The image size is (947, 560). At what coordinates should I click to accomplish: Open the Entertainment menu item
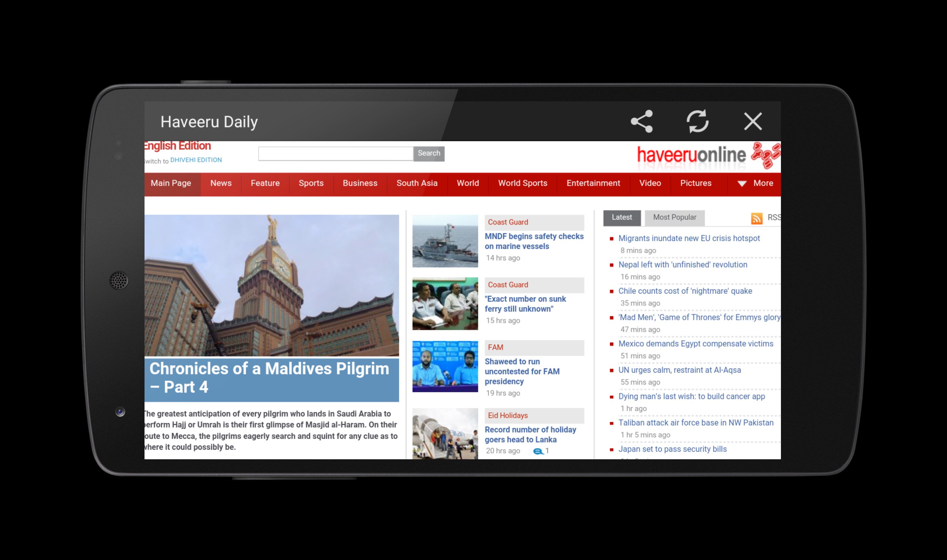[593, 183]
